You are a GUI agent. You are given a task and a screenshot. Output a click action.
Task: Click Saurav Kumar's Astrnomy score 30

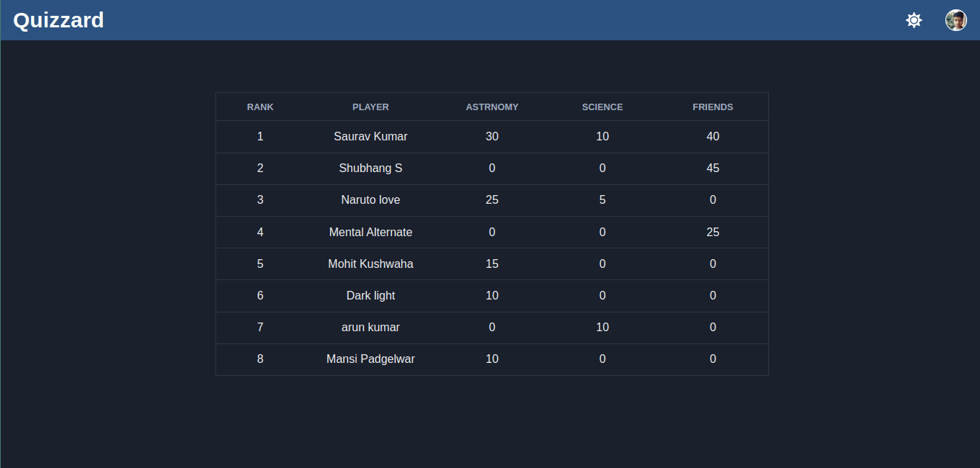tap(492, 136)
